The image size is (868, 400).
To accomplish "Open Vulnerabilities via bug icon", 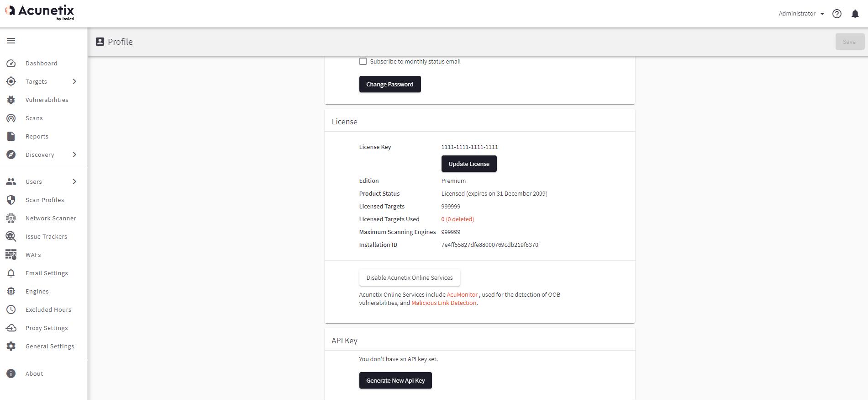I will [x=11, y=100].
